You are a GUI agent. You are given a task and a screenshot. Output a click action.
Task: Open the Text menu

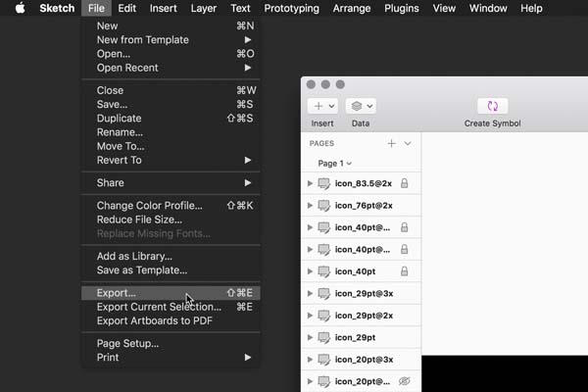pyautogui.click(x=240, y=8)
